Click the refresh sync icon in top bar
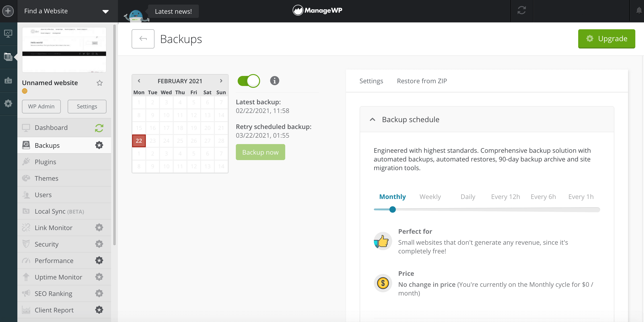The height and width of the screenshot is (322, 644). (x=522, y=11)
